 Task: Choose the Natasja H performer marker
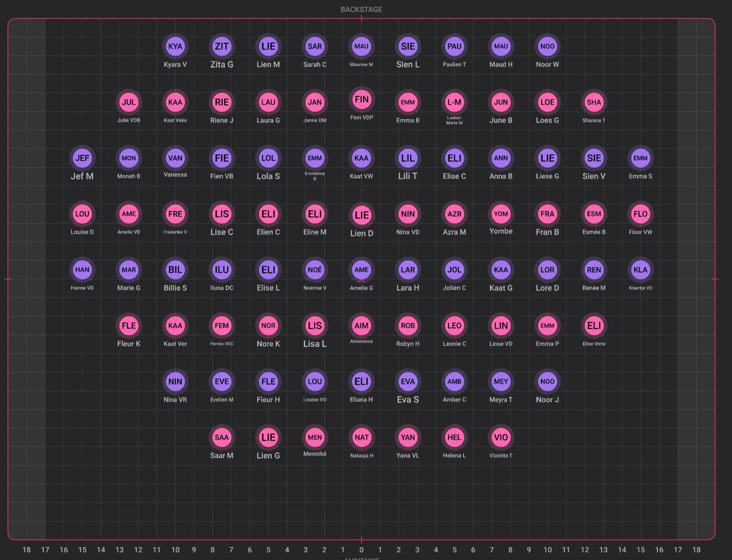point(362,437)
